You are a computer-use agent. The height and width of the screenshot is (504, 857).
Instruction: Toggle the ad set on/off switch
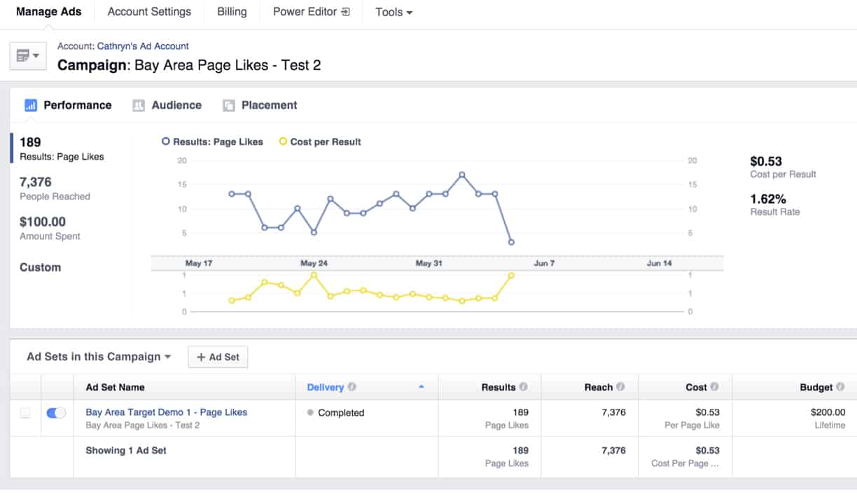click(57, 413)
